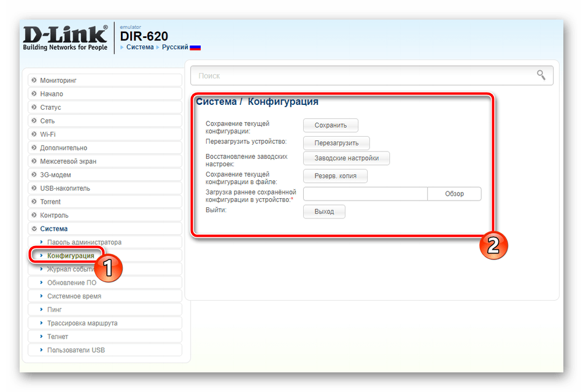Open the Русский language dropdown
The height and width of the screenshot is (392, 583).
point(175,47)
